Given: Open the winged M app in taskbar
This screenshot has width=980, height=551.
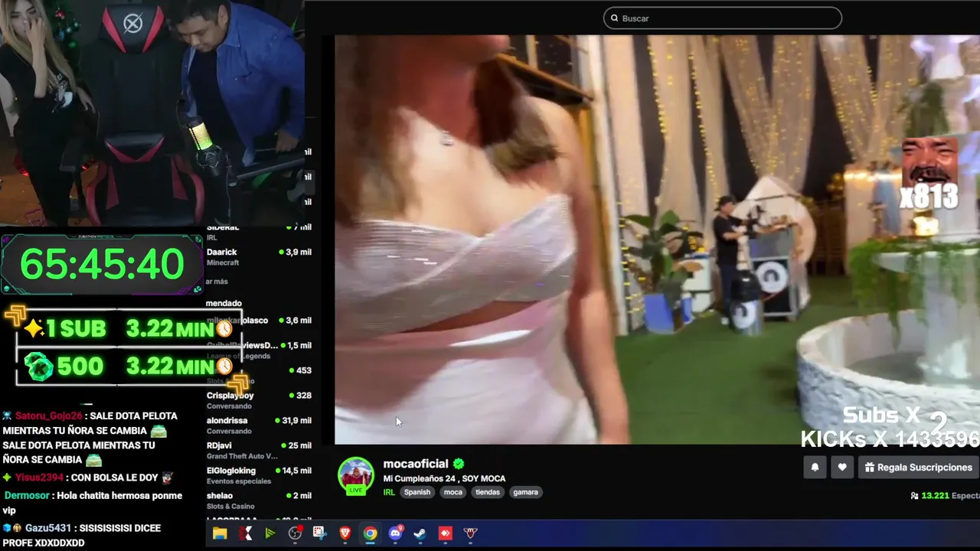Looking at the screenshot, I should click(471, 533).
